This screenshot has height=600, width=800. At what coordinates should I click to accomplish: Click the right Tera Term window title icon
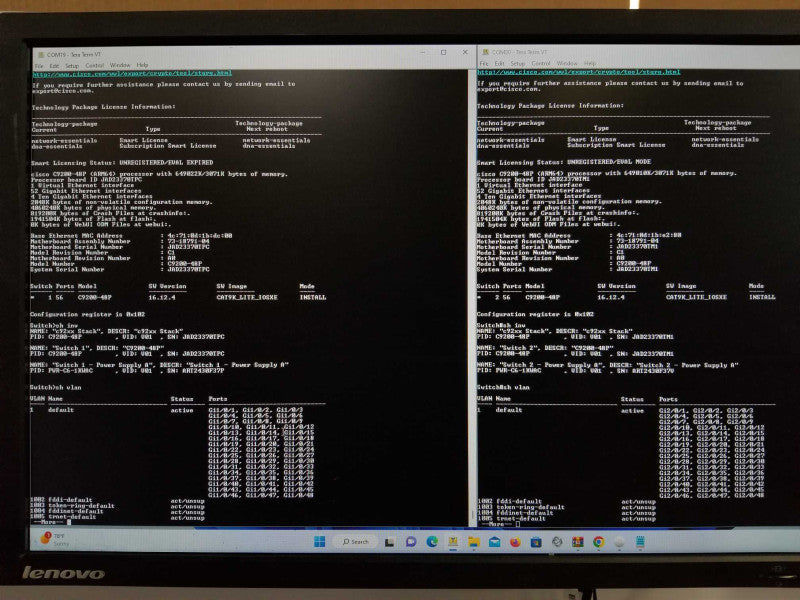click(x=486, y=52)
